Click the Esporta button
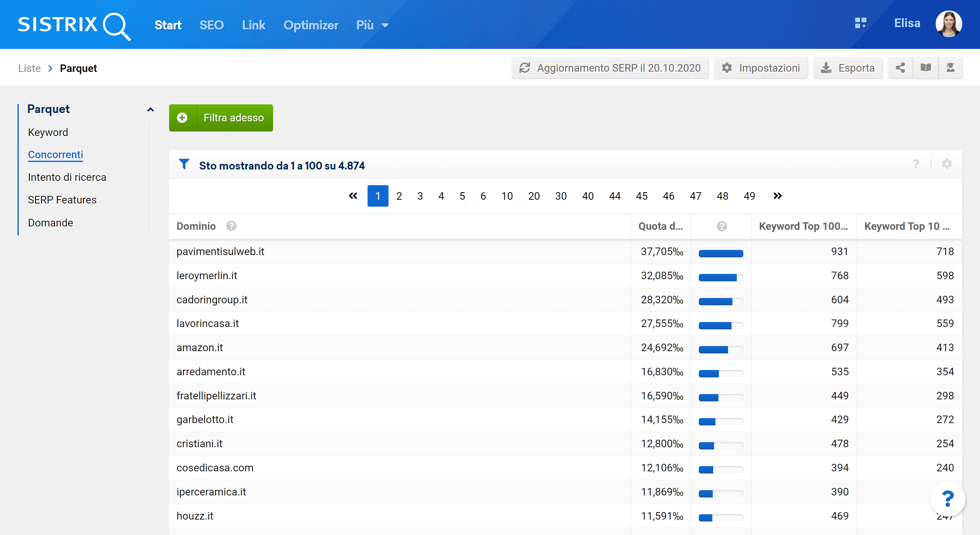The height and width of the screenshot is (535, 980). (848, 68)
